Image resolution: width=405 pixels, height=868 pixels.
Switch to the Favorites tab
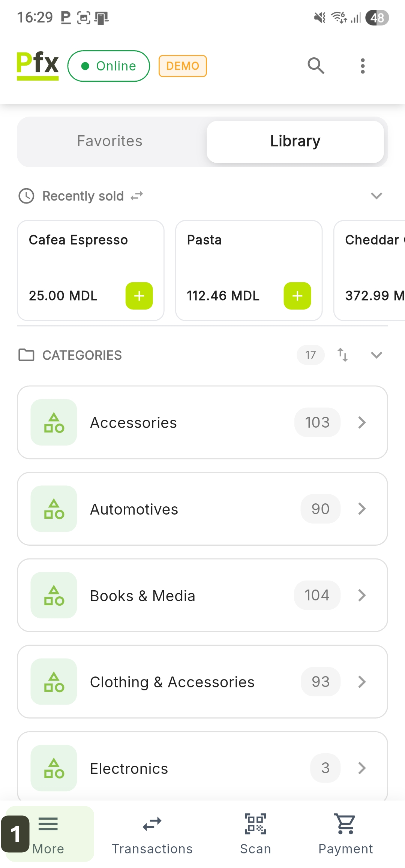110,141
